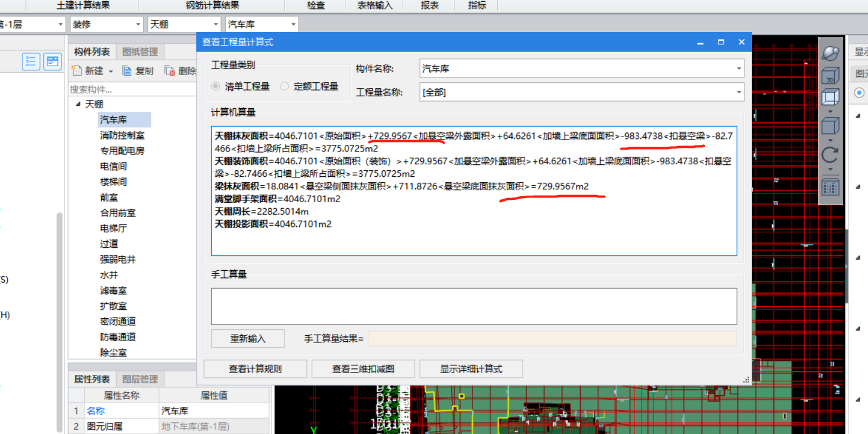Click the 手工算量结果 result field
This screenshot has width=868, height=434.
552,339
